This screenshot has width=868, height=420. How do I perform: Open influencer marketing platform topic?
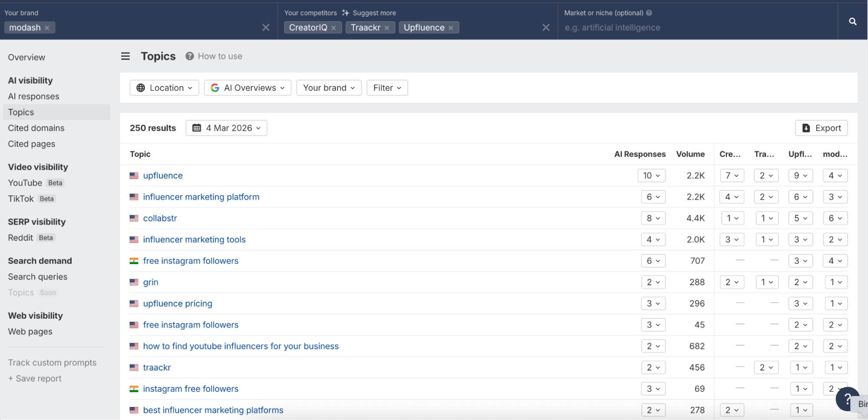coord(201,197)
